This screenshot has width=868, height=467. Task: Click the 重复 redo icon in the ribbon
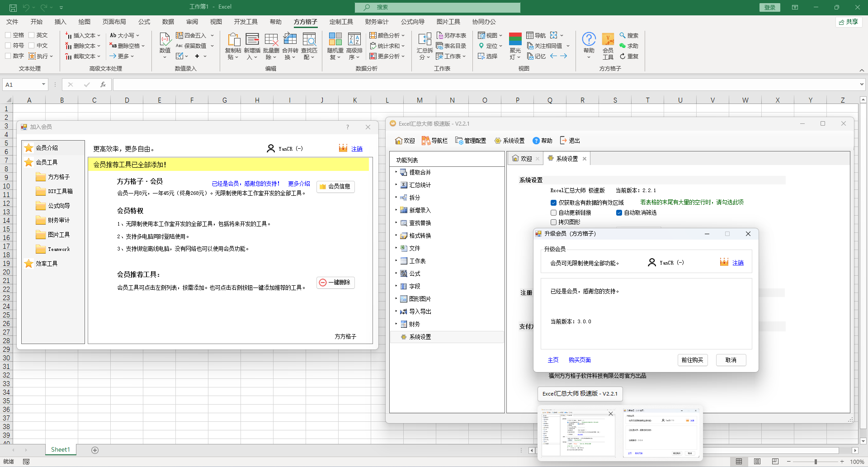click(x=623, y=56)
